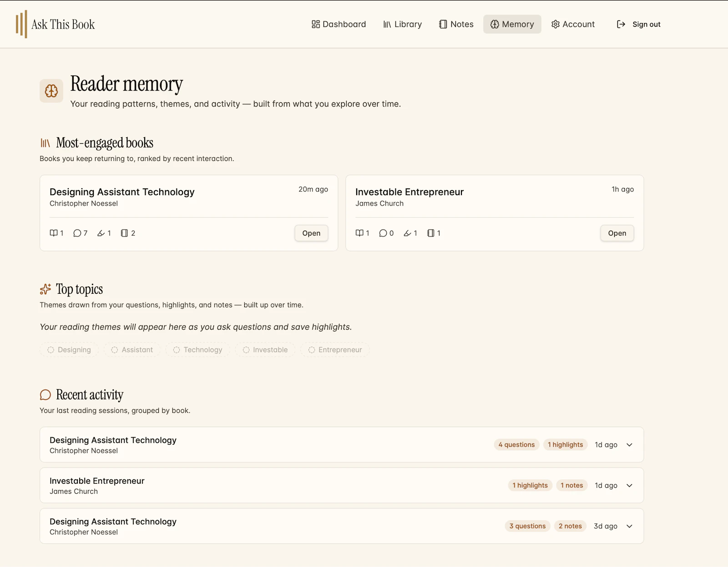This screenshot has width=728, height=567.
Task: Open the Investable Entrepreneur book
Action: click(617, 233)
